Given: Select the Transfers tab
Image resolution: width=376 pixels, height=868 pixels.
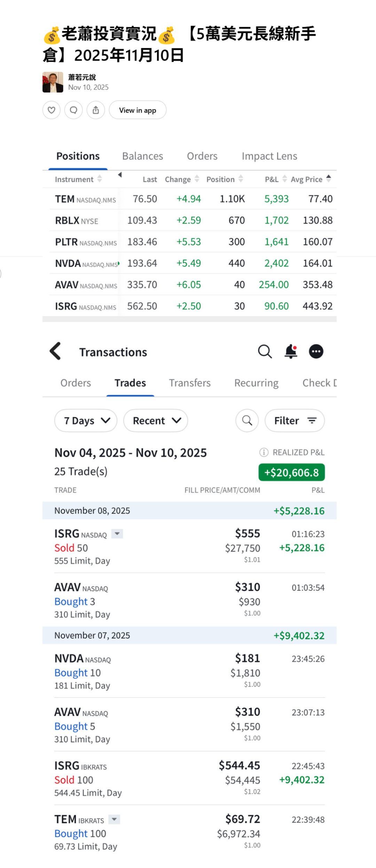Looking at the screenshot, I should point(190,383).
